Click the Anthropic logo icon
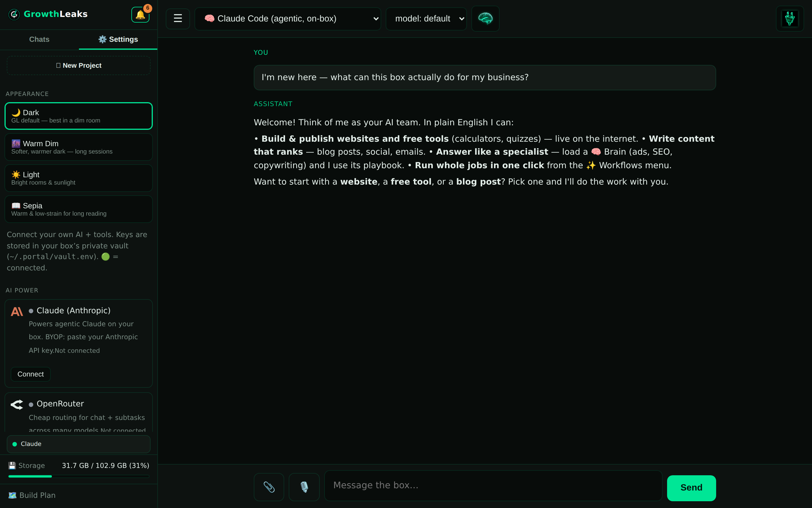 17,312
